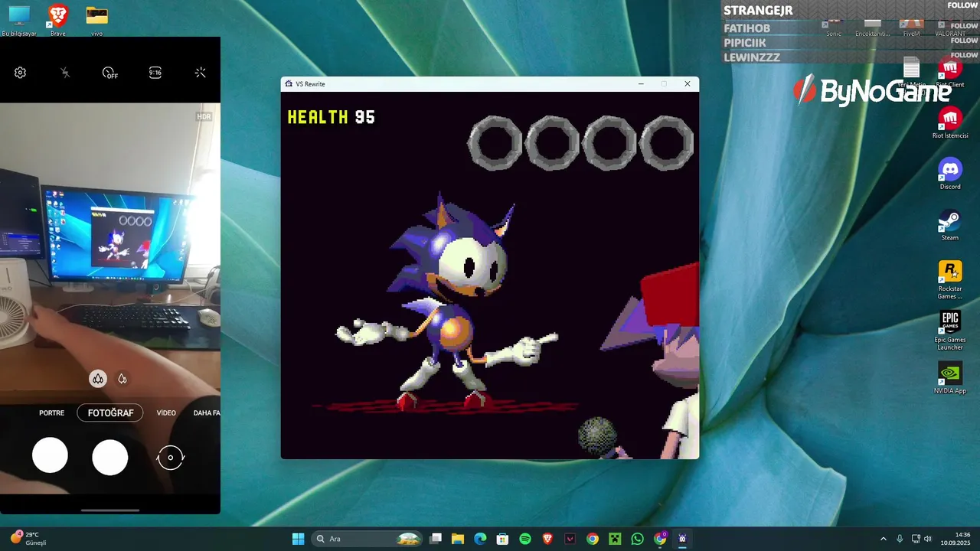Change the 9:16 aspect ratio option
The width and height of the screenshot is (980, 551).
(155, 73)
